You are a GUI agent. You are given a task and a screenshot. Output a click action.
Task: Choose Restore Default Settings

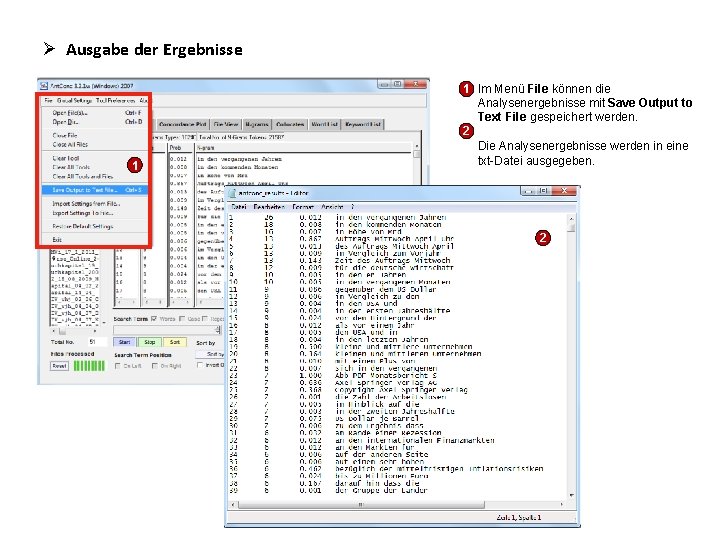coord(94,226)
